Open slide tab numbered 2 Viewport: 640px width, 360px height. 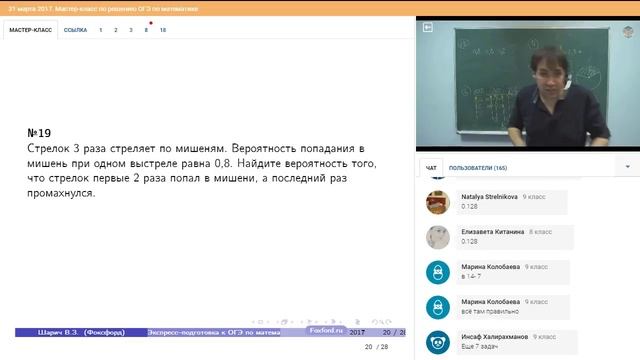coord(116,30)
